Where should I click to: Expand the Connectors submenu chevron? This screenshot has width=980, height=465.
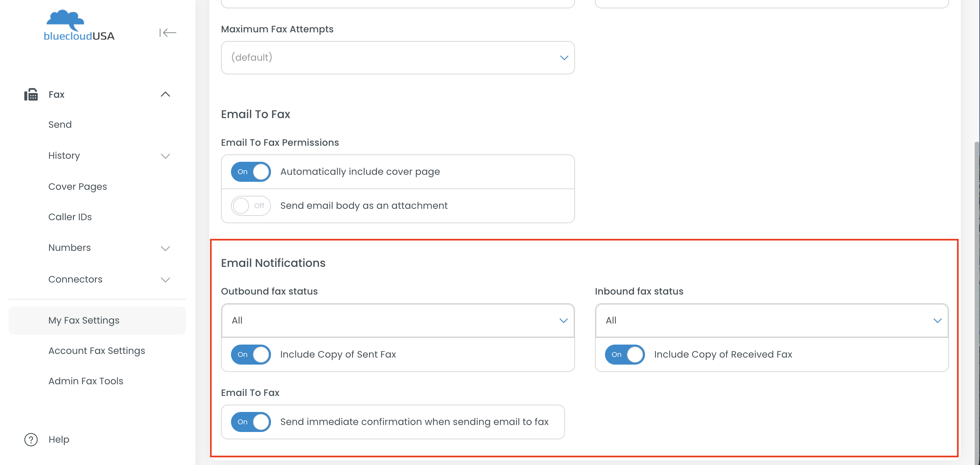click(165, 280)
